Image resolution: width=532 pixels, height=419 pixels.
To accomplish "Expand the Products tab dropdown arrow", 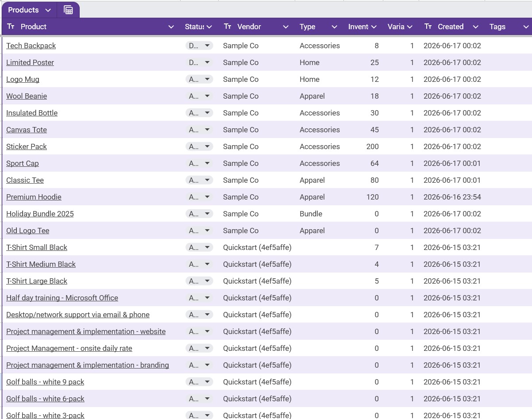I will (48, 10).
